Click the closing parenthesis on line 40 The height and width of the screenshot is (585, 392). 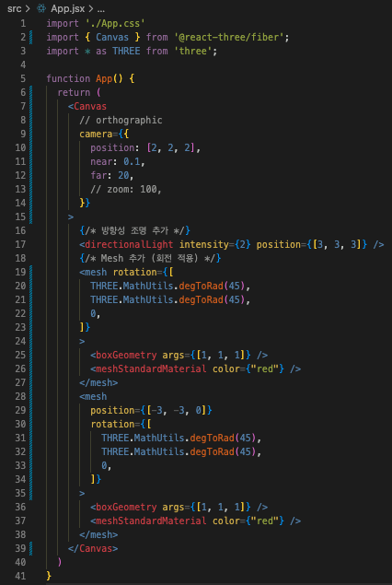pos(60,562)
